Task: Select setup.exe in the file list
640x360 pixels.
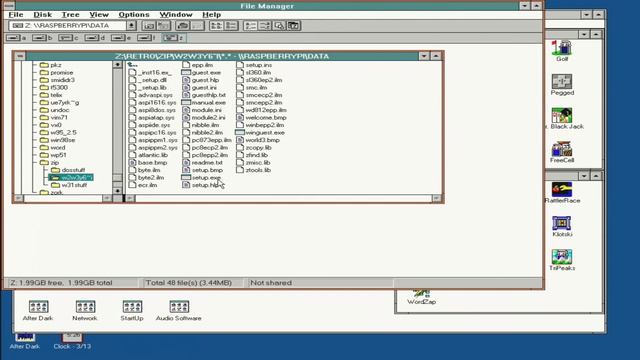Action: 202,178
